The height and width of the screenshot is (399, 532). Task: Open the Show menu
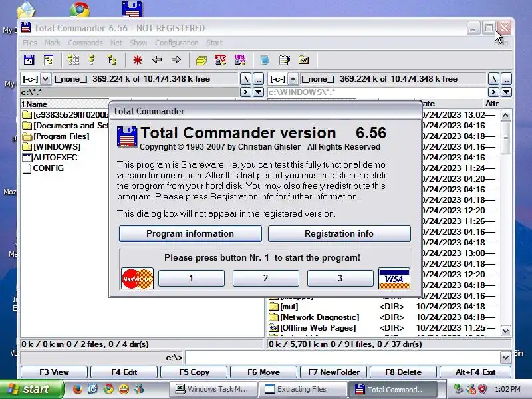click(x=138, y=43)
